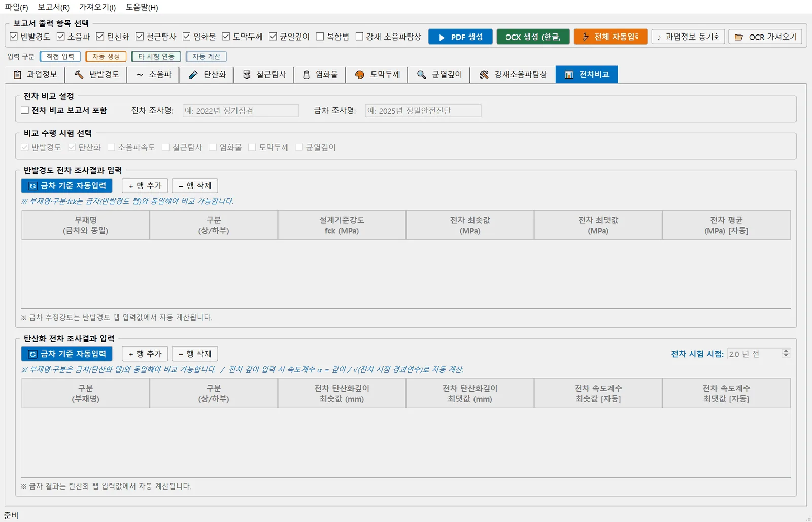Click the 전차 평균 (MPa) [자동] column header
The height and width of the screenshot is (522, 812).
[x=726, y=225]
